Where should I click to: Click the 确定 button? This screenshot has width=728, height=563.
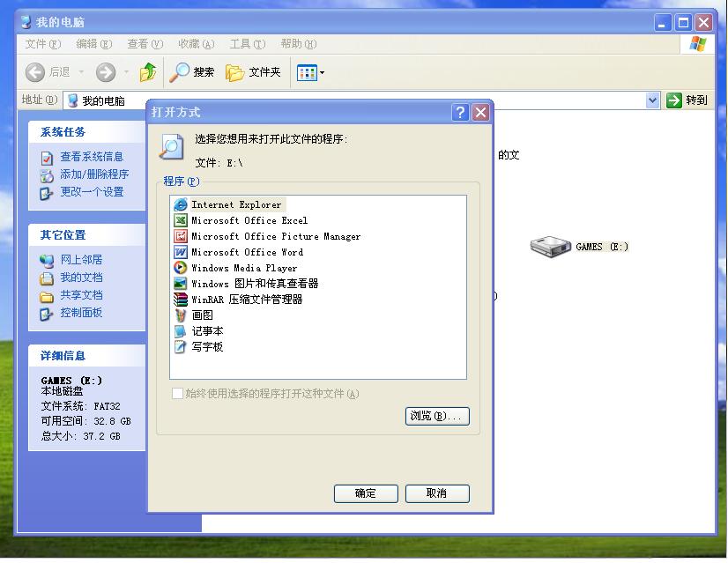366,493
